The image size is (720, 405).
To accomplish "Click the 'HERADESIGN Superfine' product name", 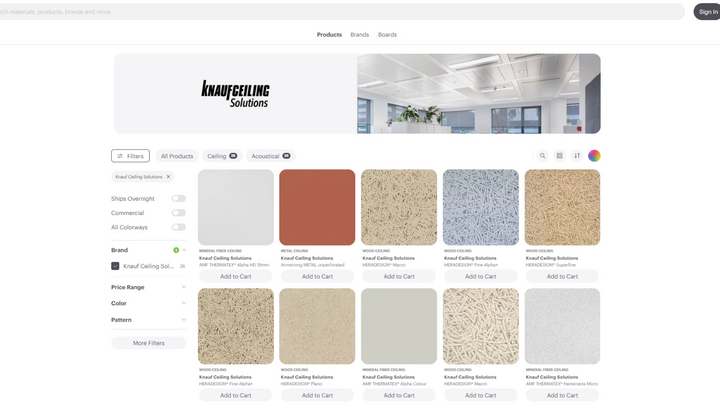I will click(551, 265).
